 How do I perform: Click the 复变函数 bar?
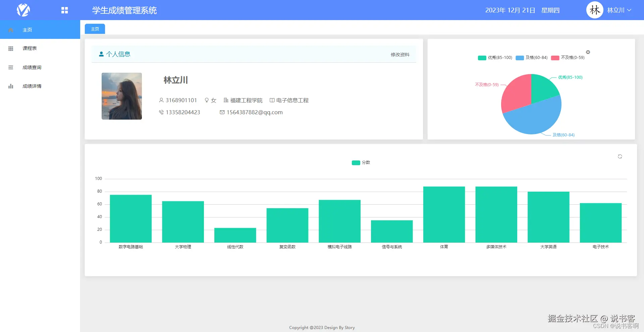[x=287, y=225]
